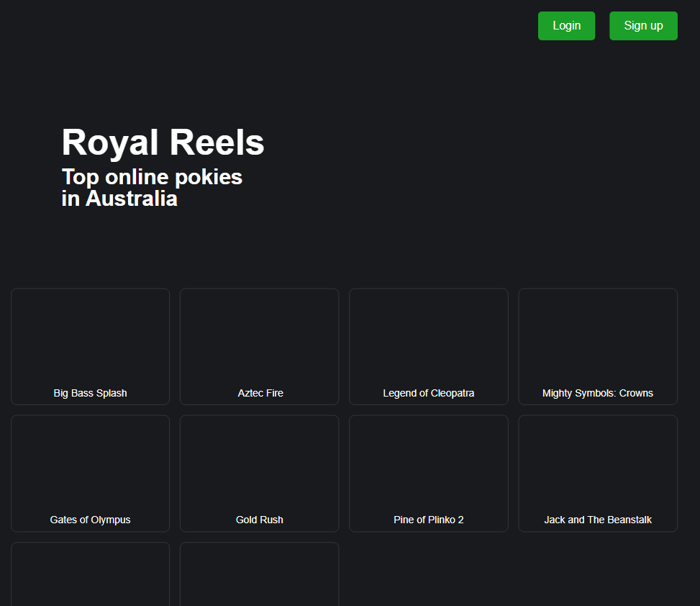
Task: Click the green Login button
Action: pyautogui.click(x=566, y=26)
